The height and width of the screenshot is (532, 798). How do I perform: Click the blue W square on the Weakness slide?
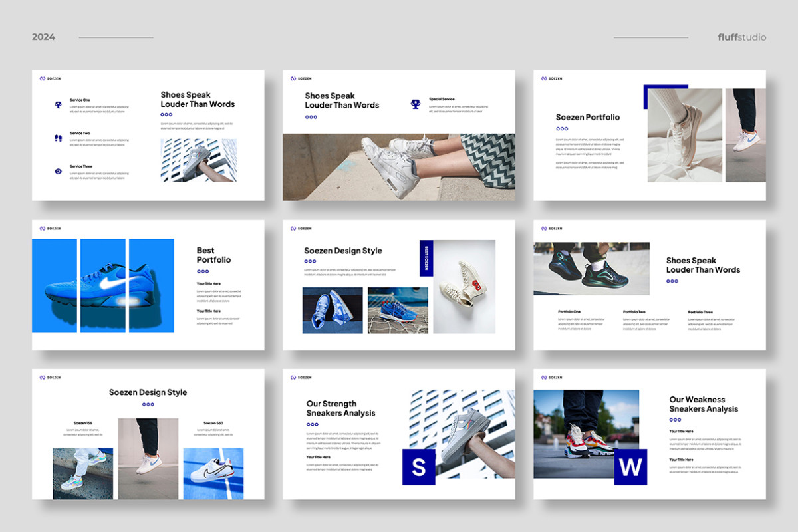pyautogui.click(x=630, y=467)
